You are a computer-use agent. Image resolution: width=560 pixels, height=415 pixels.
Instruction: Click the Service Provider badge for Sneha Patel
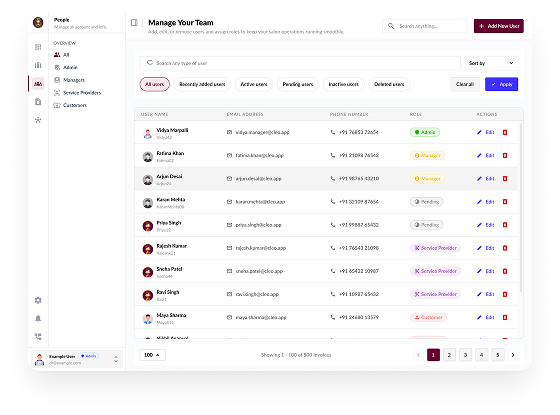point(435,271)
